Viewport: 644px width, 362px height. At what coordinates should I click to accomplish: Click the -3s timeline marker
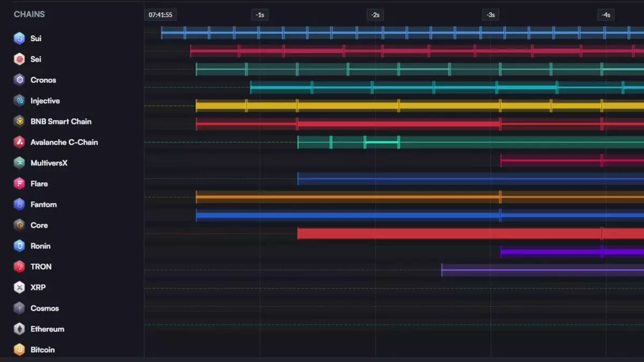pos(491,15)
